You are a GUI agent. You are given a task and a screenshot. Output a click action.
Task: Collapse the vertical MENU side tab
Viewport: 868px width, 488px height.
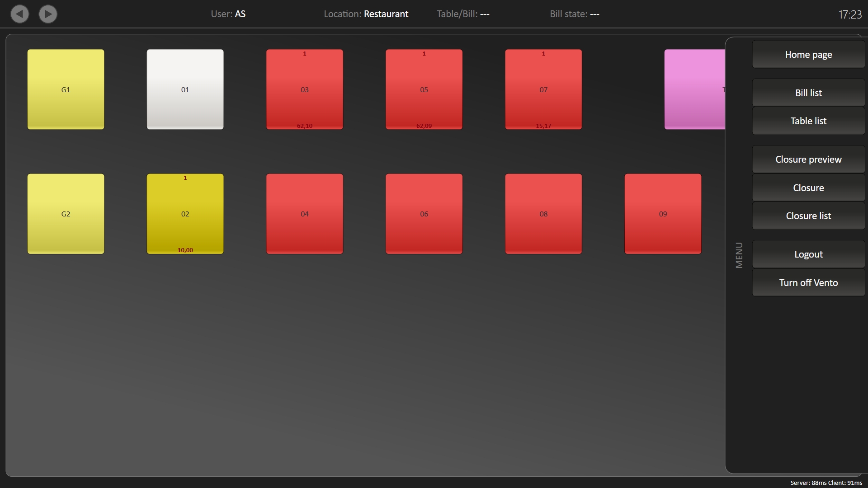pyautogui.click(x=739, y=255)
